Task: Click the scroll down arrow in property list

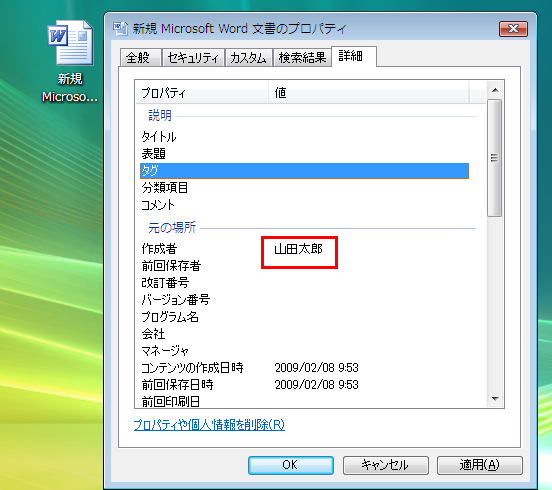Action: click(x=495, y=399)
